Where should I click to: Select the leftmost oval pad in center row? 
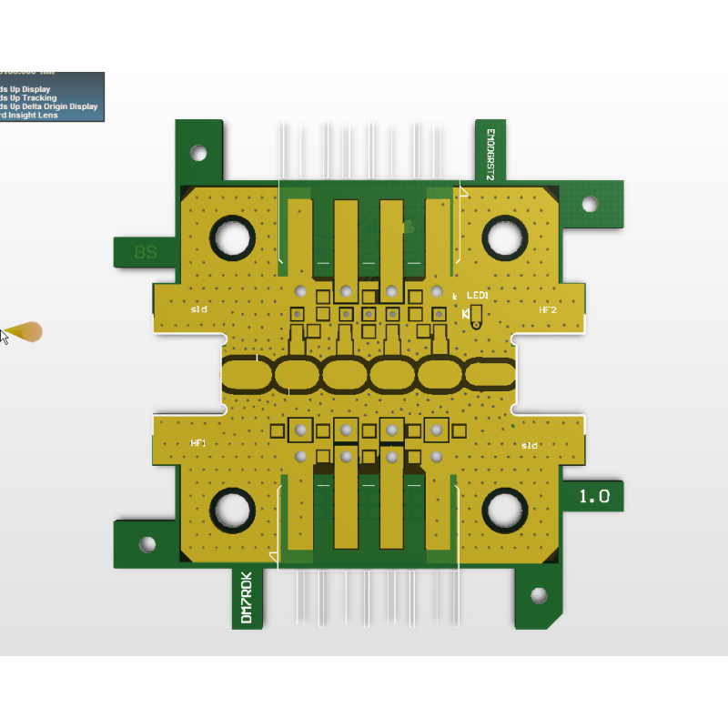pos(246,374)
